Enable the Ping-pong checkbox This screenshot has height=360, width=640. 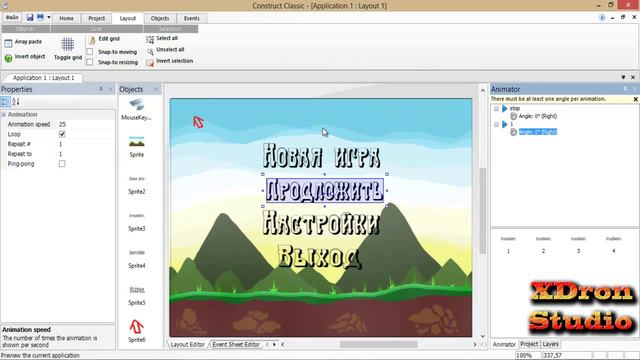(62, 164)
